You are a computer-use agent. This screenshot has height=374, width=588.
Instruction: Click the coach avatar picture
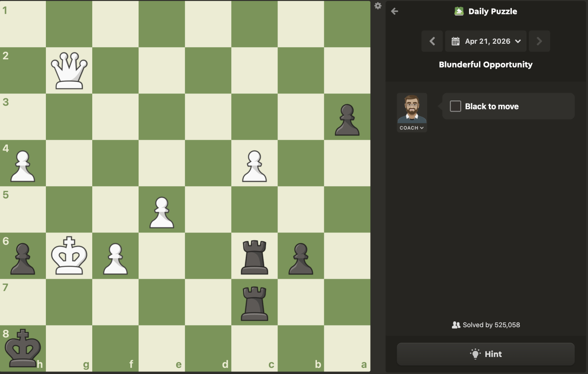(412, 108)
